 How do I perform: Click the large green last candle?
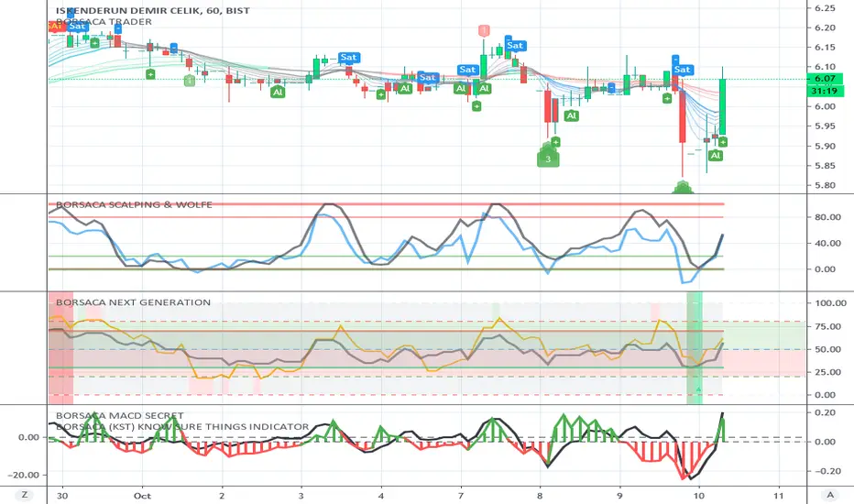point(722,106)
